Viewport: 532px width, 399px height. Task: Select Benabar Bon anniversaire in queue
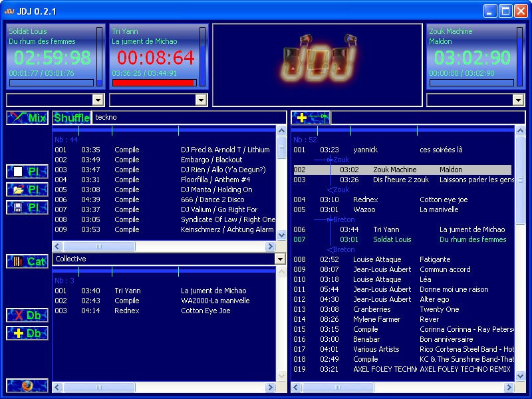pyautogui.click(x=403, y=339)
